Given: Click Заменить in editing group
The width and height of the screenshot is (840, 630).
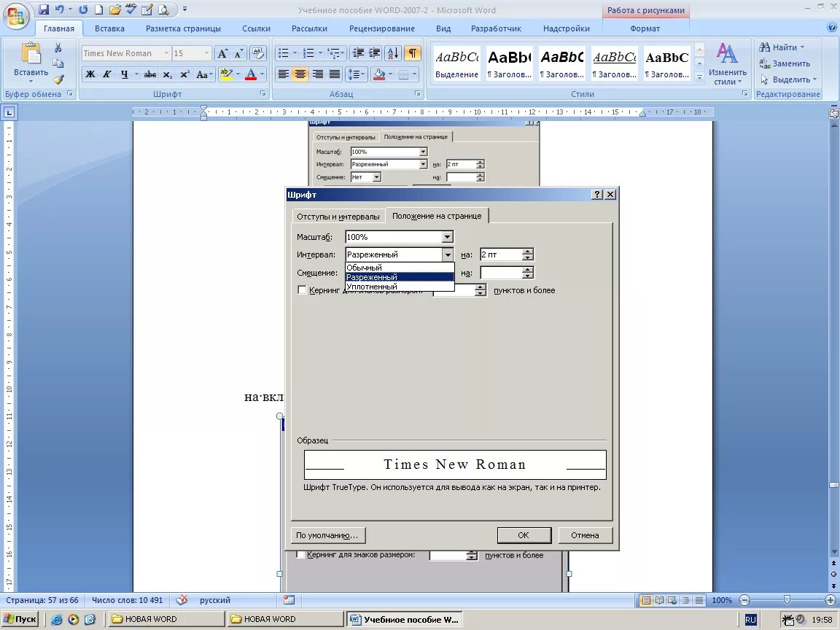Looking at the screenshot, I should pos(785,63).
